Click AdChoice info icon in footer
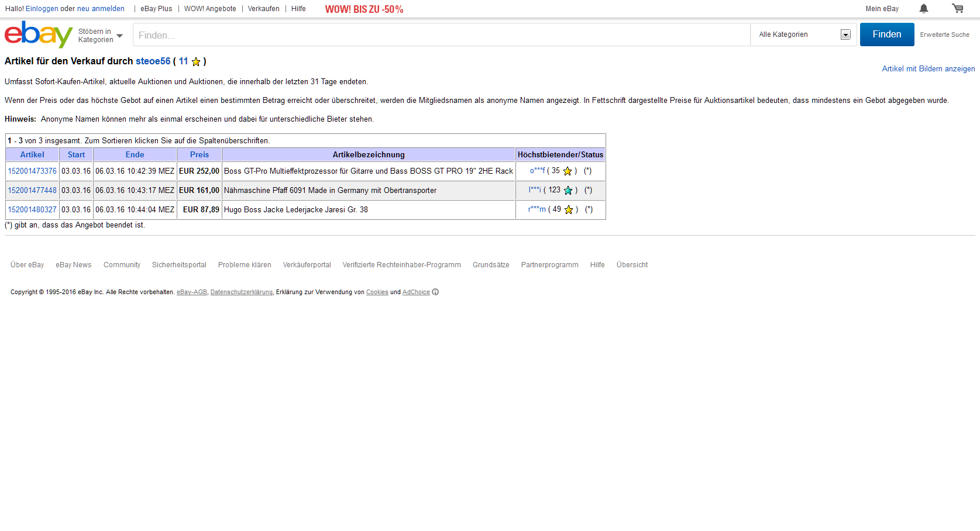 435,292
